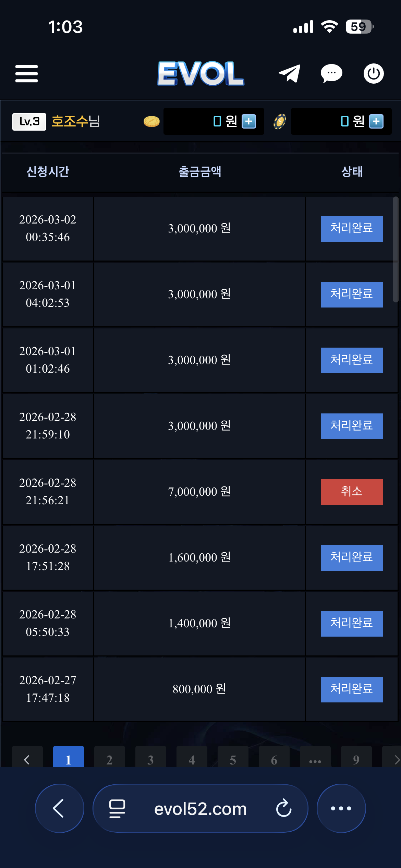401x868 pixels.
Task: Jump to last page 9
Action: [x=356, y=758]
